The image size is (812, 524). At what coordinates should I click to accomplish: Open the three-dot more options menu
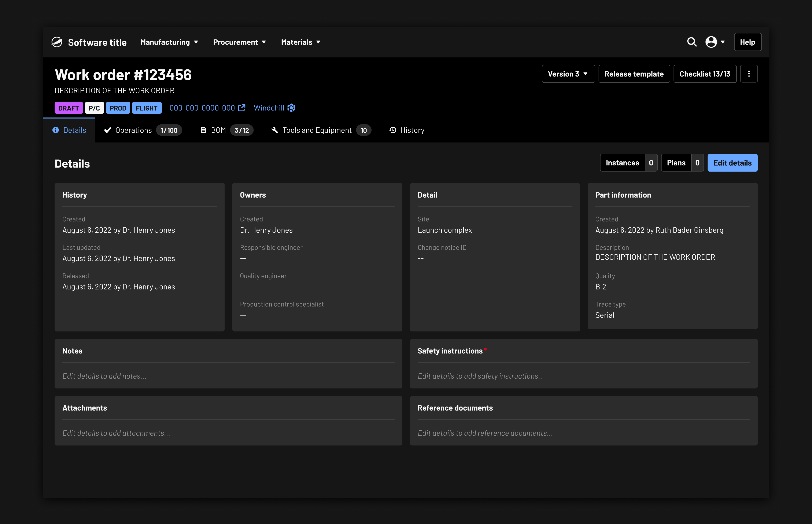pyautogui.click(x=749, y=74)
